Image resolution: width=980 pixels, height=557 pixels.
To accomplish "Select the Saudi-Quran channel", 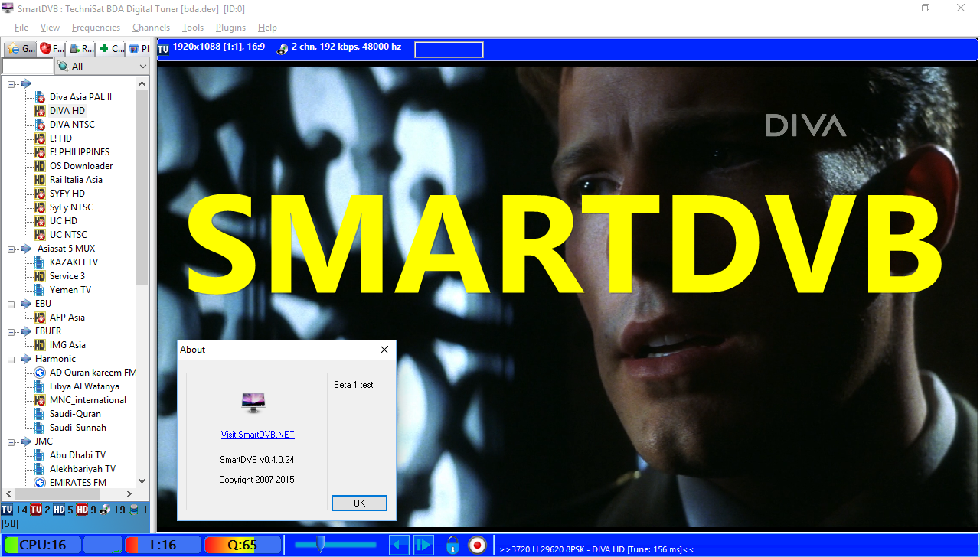I will pos(76,414).
